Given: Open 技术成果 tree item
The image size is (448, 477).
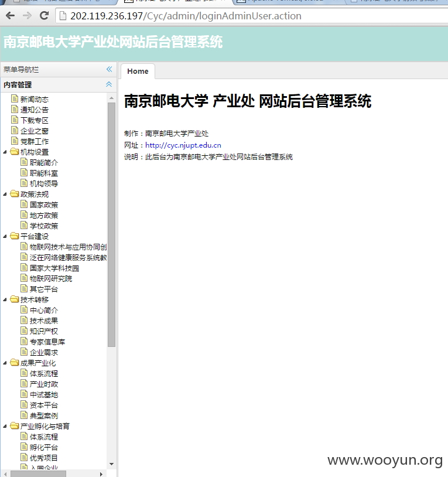Looking at the screenshot, I should pyautogui.click(x=44, y=321).
